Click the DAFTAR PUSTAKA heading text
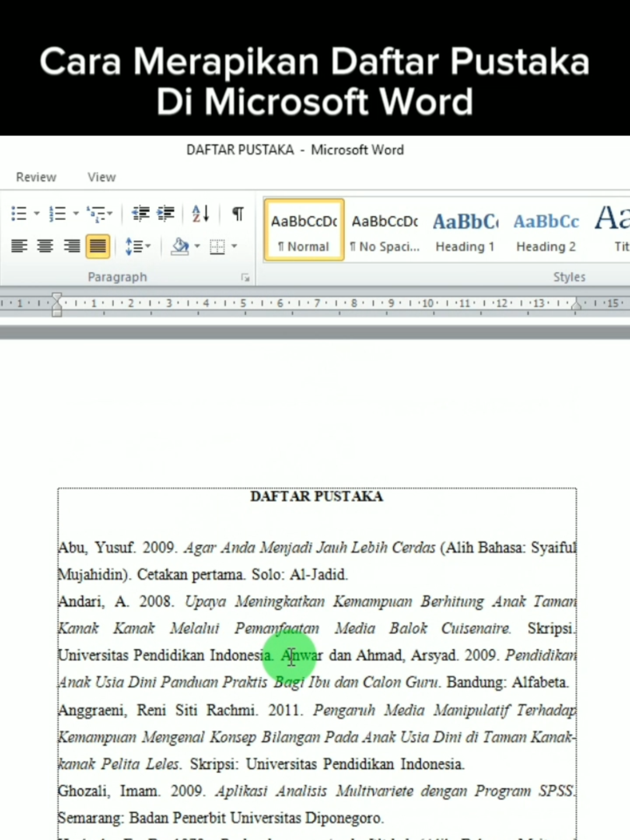This screenshot has width=630, height=840. tap(317, 497)
